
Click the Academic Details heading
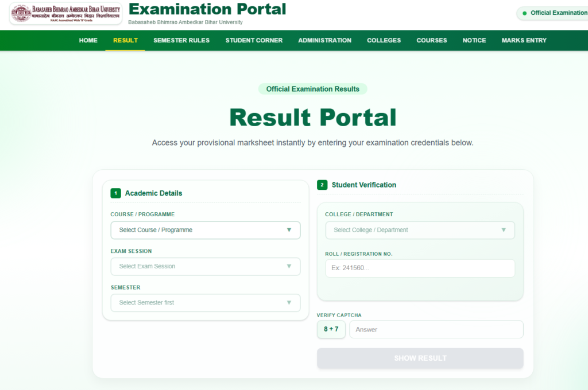tap(153, 193)
